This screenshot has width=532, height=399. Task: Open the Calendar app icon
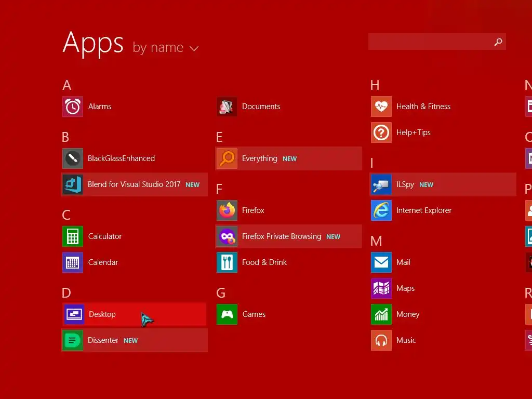[x=73, y=262]
